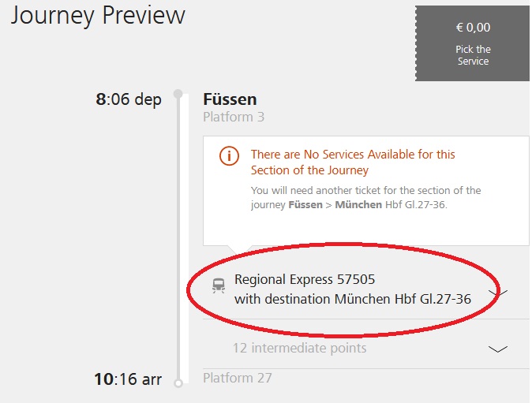Click the orange info circle icon
Image resolution: width=532 pixels, height=403 pixels.
pyautogui.click(x=229, y=156)
